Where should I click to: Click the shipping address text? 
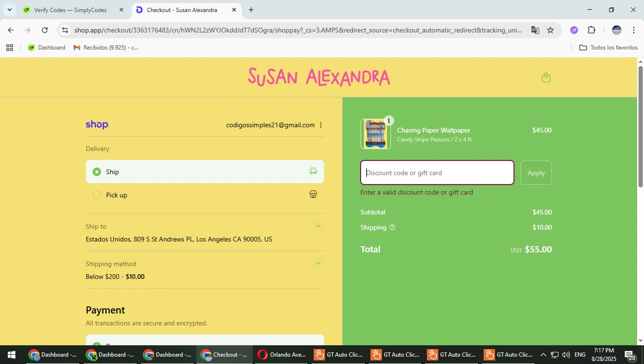pyautogui.click(x=179, y=239)
